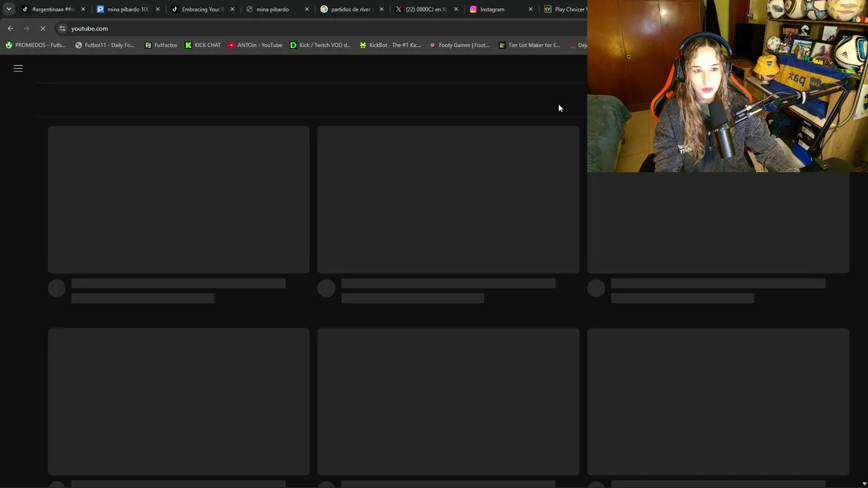This screenshot has height=488, width=868.
Task: Open the Footy Games bookmark
Action: click(459, 45)
